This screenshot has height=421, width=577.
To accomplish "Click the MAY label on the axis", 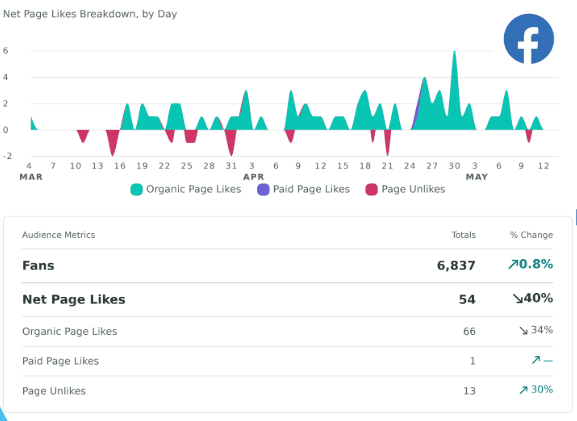I will [477, 177].
